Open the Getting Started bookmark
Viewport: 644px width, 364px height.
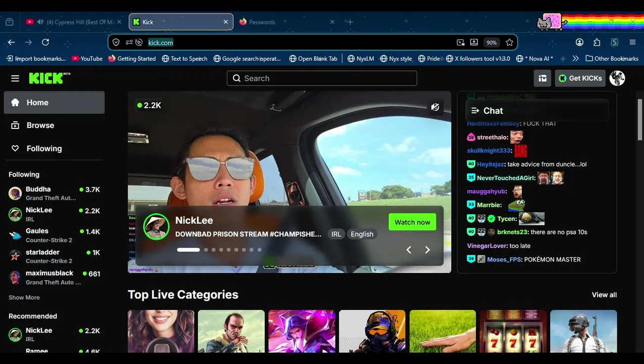[132, 59]
